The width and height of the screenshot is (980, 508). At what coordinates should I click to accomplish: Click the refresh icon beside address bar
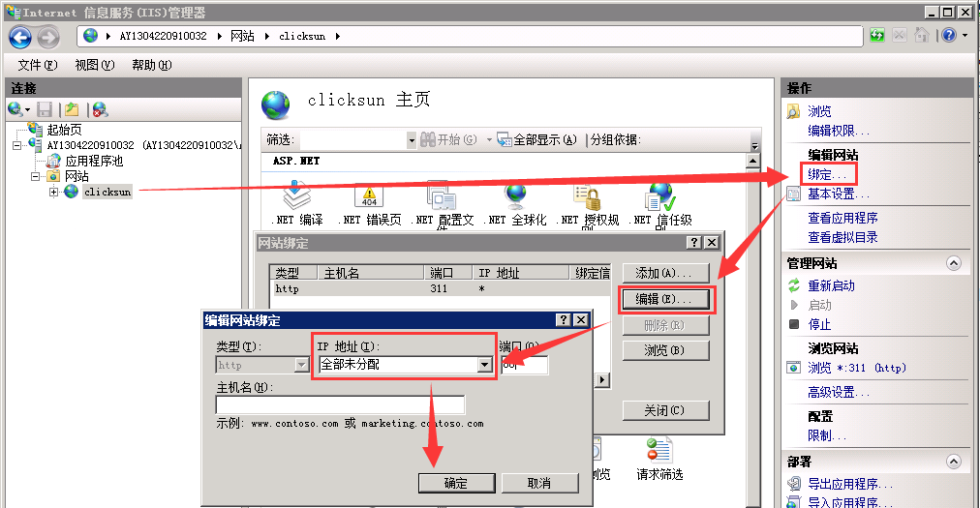point(877,36)
